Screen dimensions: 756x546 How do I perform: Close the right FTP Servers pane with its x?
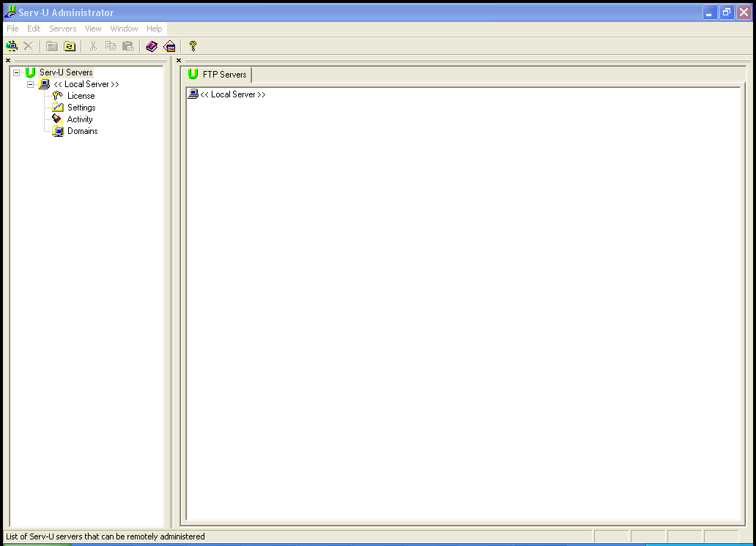179,61
